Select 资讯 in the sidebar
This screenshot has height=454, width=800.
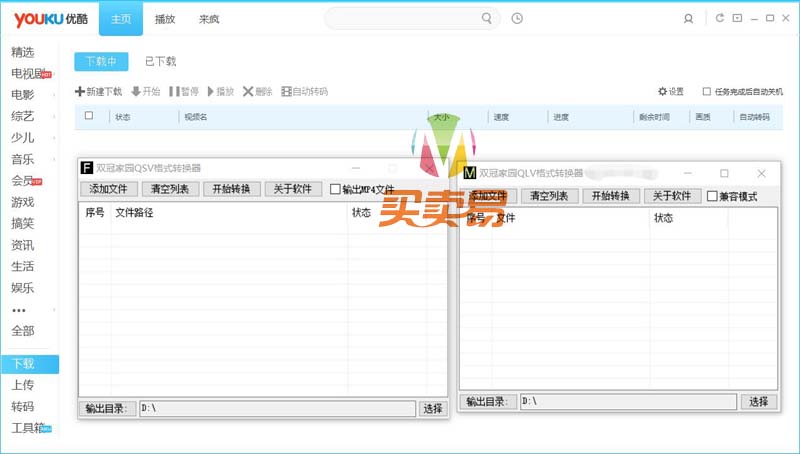(23, 245)
